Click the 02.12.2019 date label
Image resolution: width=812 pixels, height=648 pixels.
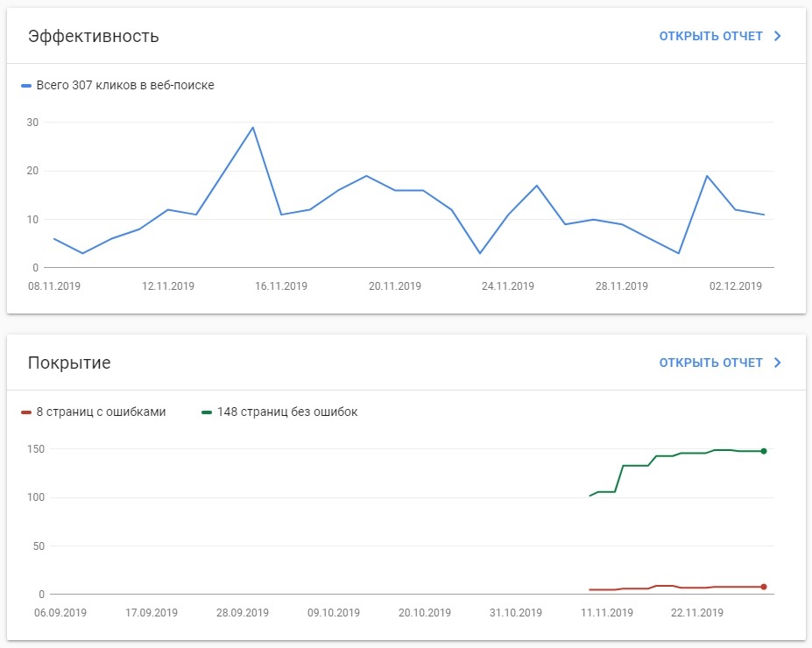pos(736,286)
